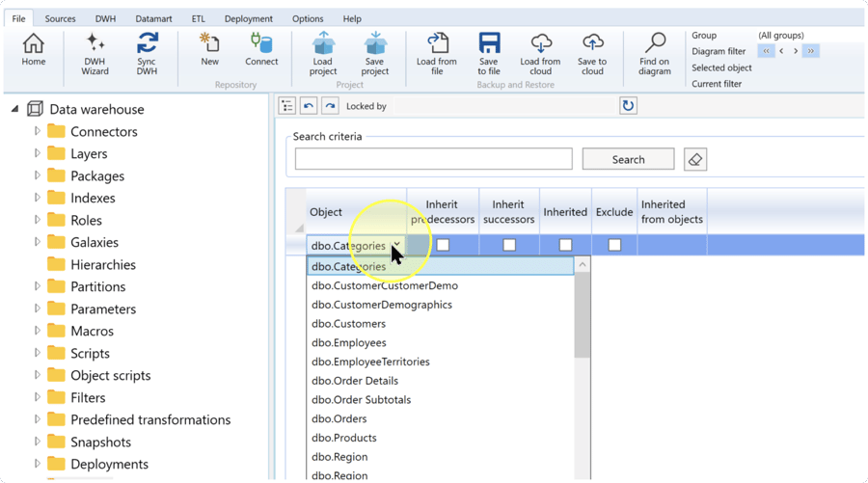The image size is (868, 483).
Task: Open the Sources menu tab
Action: [61, 18]
